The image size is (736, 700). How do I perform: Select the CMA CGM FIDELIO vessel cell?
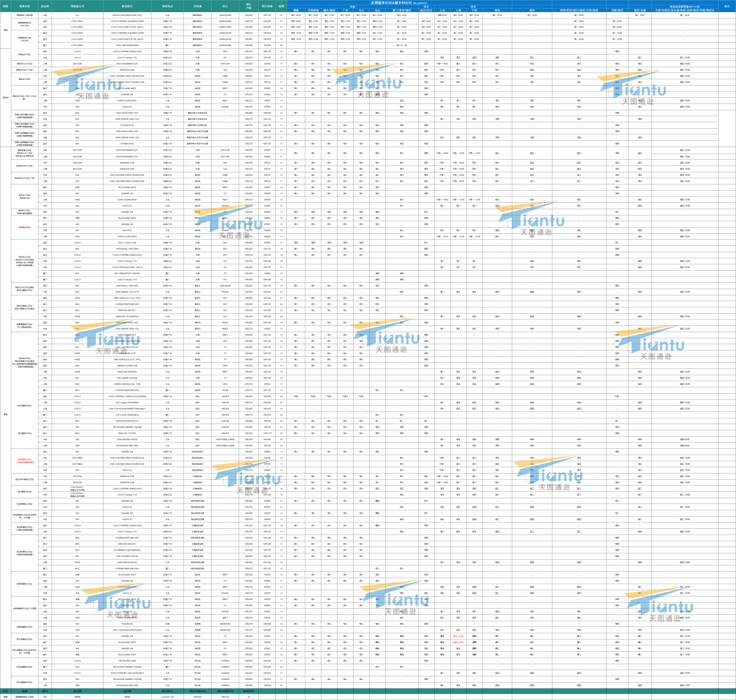coord(127,630)
